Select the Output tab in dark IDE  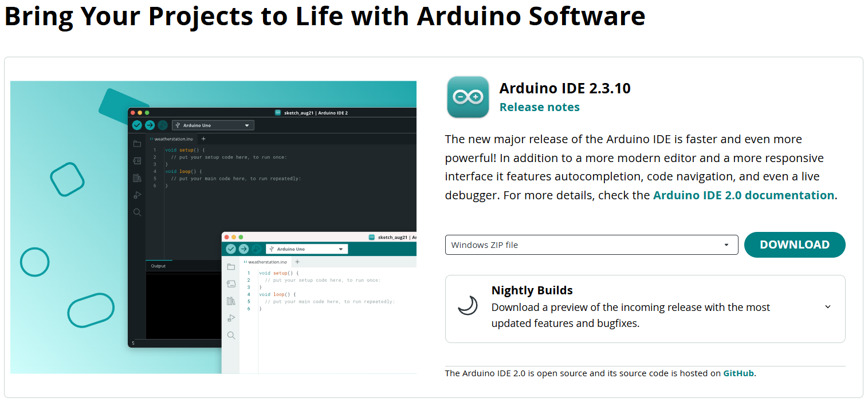tap(158, 266)
